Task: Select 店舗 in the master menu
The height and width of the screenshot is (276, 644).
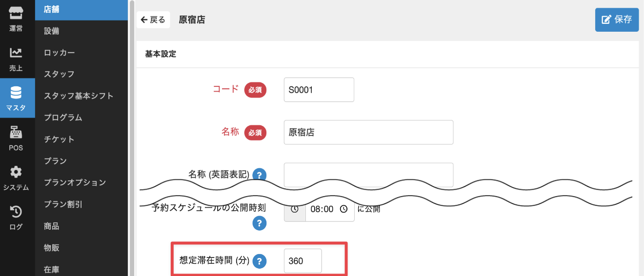Action: tap(81, 9)
